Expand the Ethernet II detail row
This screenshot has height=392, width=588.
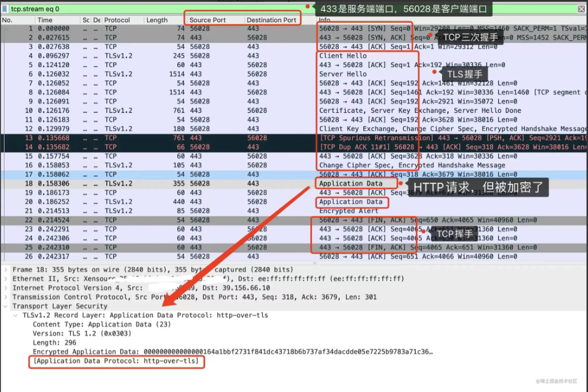tap(6, 279)
